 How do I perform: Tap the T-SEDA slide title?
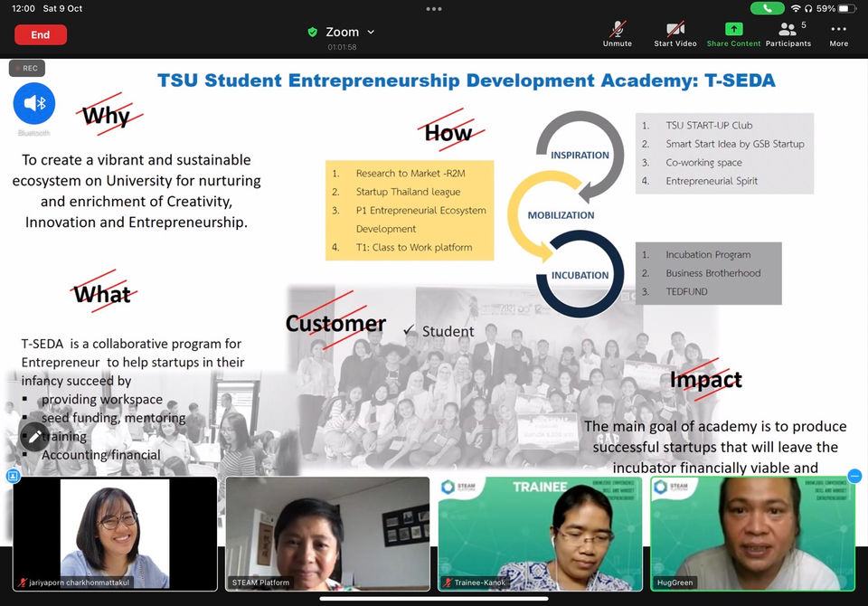(467, 80)
